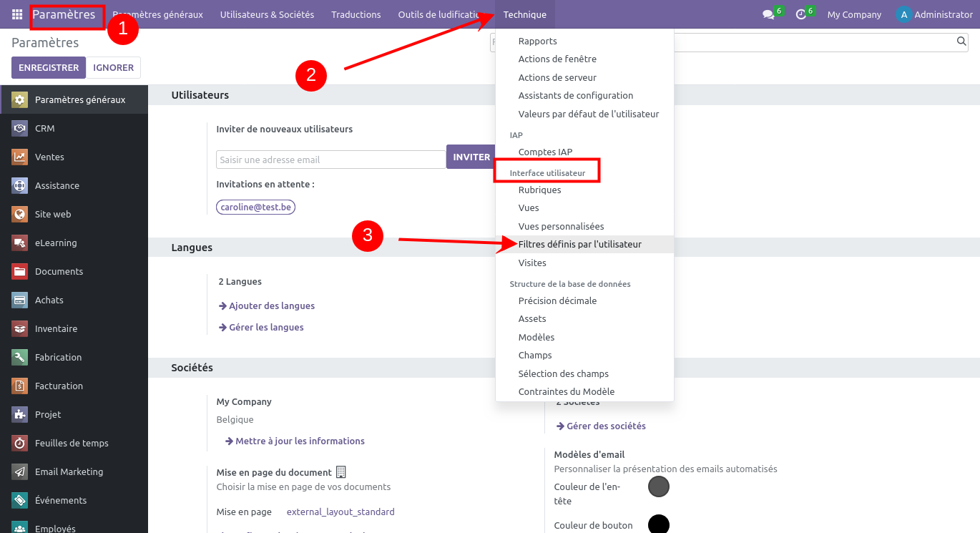Open the Traductions menu

(x=356, y=14)
